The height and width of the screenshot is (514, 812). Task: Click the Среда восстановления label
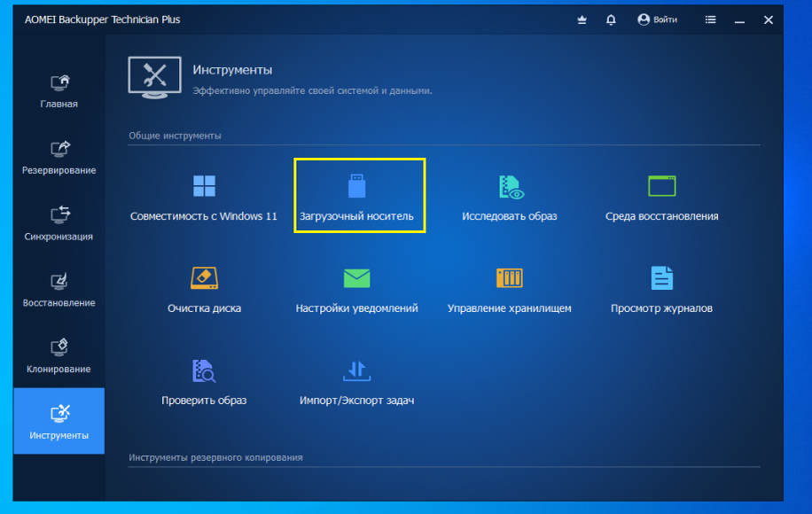click(x=662, y=216)
